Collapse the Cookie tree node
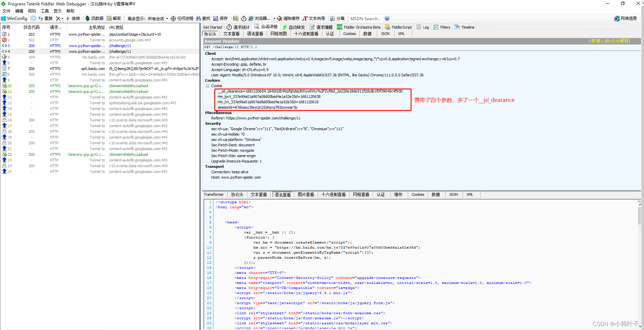The height and width of the screenshot is (330, 644). pos(208,86)
